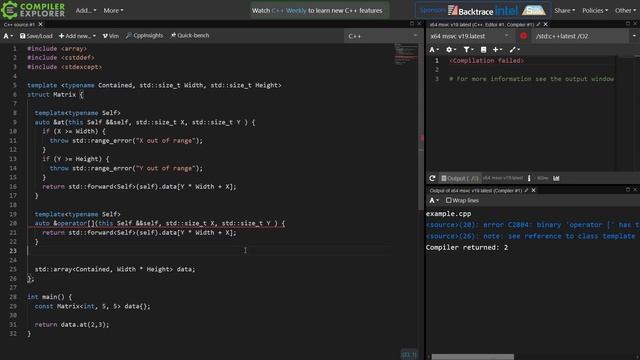Viewport: 640px width, 360px height.
Task: Open the Other menu
Action: 624,11
